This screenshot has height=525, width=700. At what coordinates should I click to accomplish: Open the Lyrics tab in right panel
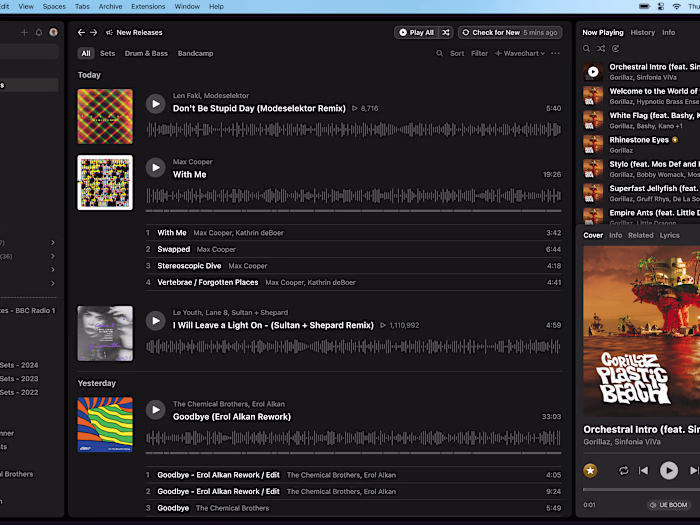669,235
